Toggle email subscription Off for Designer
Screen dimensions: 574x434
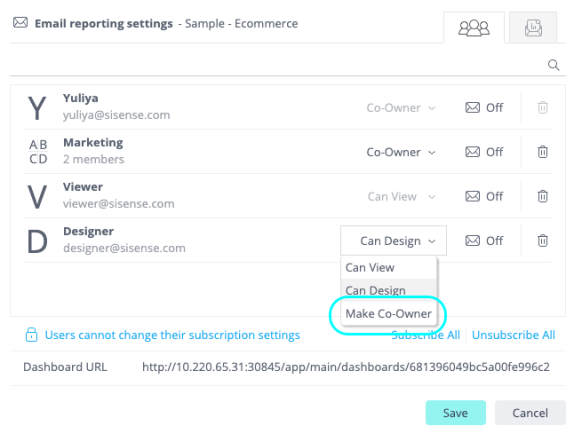484,240
